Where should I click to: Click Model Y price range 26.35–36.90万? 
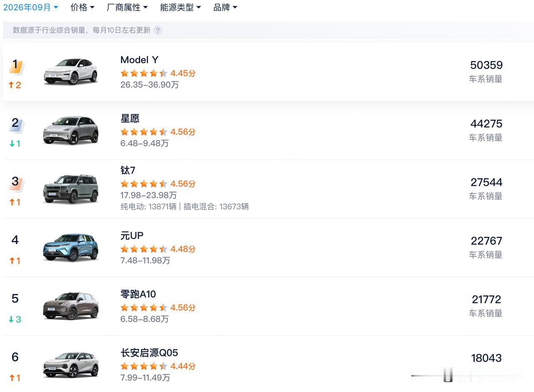coord(150,85)
